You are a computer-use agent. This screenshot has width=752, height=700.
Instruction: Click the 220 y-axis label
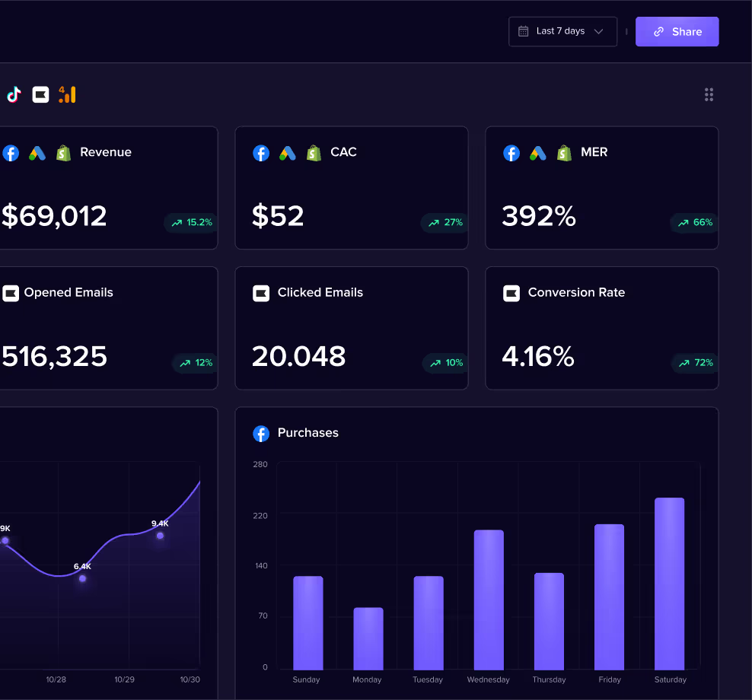tap(260, 516)
